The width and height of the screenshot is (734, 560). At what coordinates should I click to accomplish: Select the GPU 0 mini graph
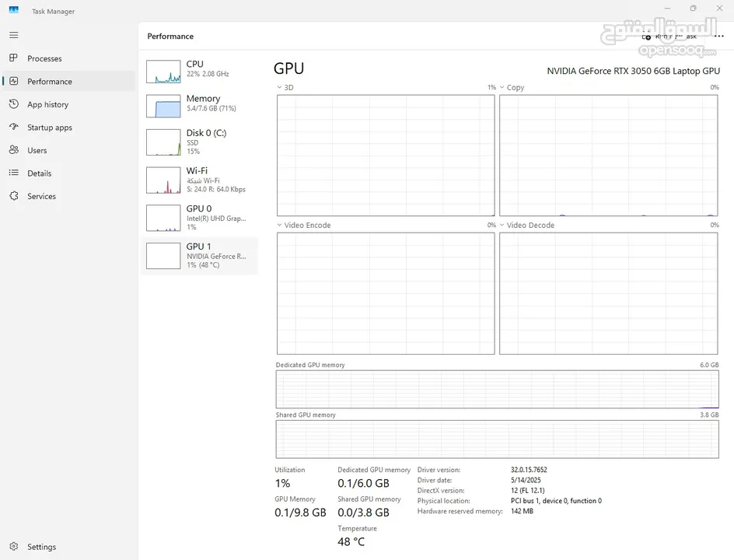click(x=163, y=219)
